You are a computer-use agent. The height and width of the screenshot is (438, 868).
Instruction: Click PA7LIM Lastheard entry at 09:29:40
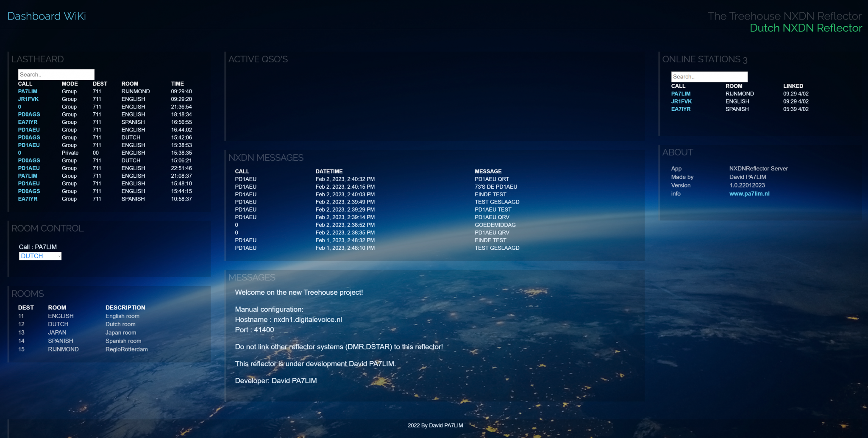28,92
